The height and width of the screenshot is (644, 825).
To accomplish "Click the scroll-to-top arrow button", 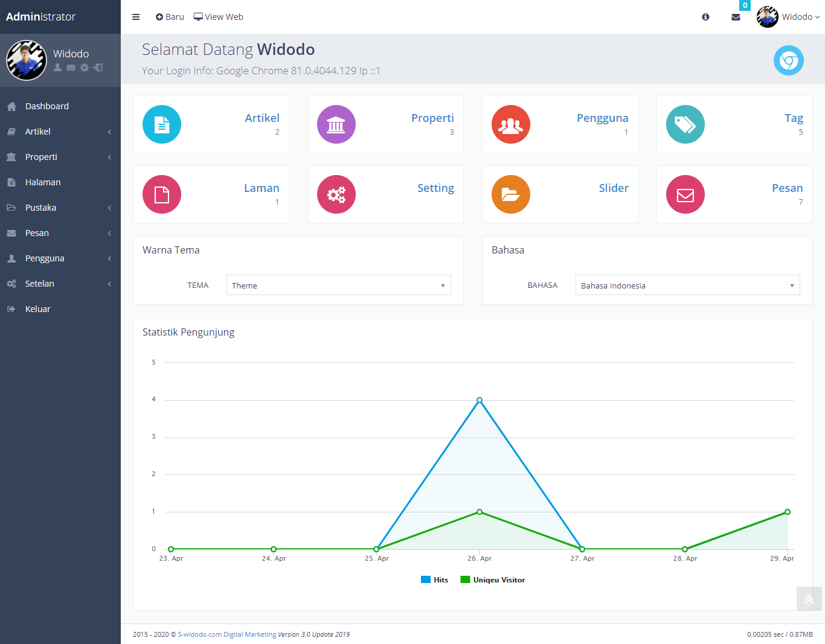I will pyautogui.click(x=809, y=599).
